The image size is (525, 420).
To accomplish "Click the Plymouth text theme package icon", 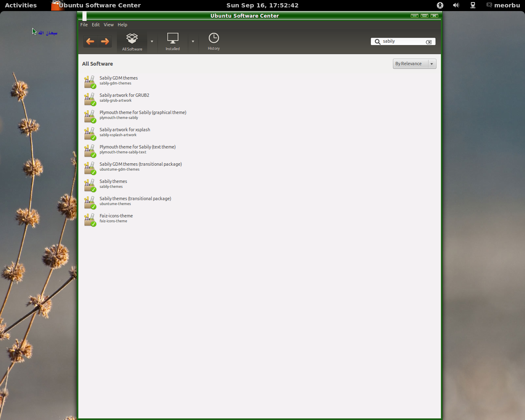I will tap(90, 151).
